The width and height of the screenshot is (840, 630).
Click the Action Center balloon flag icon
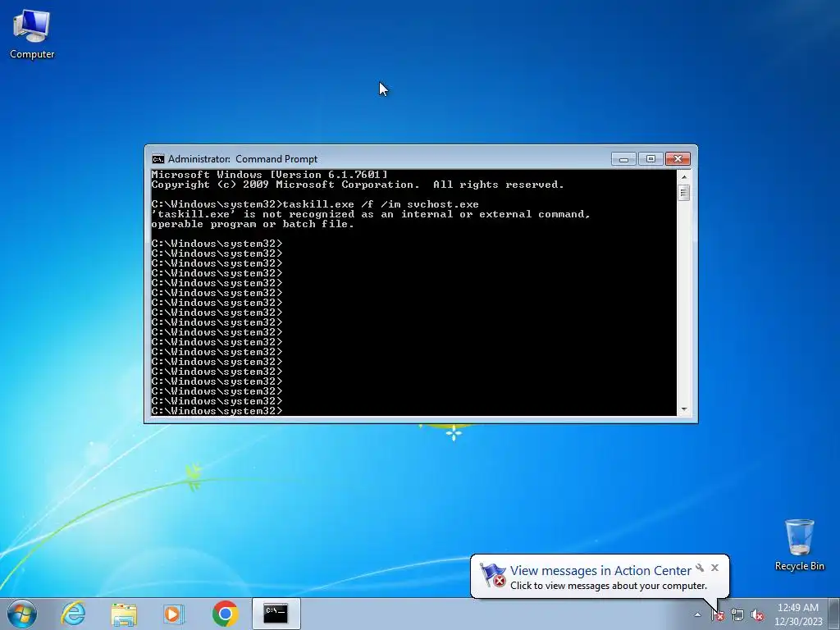(492, 575)
